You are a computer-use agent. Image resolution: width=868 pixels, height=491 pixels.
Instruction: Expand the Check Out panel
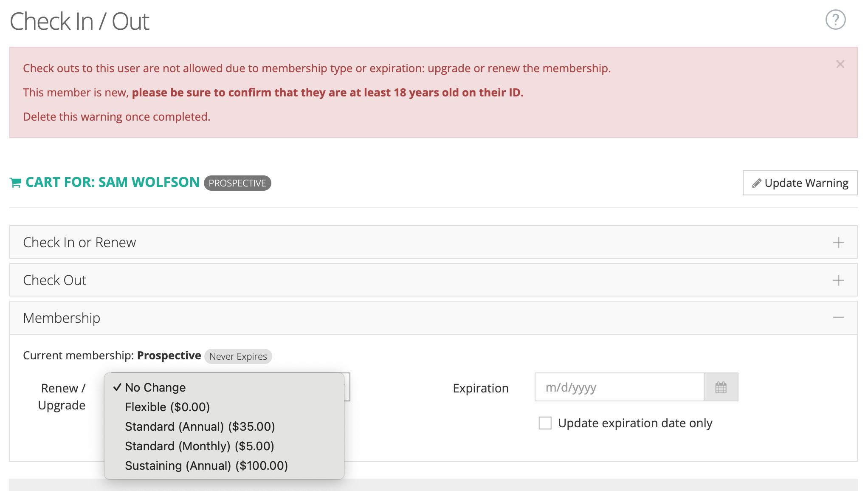coord(55,280)
